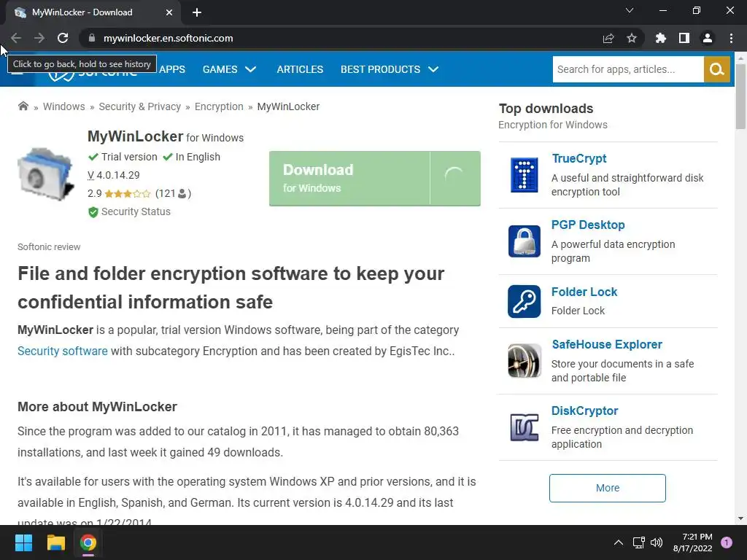This screenshot has height=560, width=747.
Task: Click the padlock site info icon
Action: 92,38
